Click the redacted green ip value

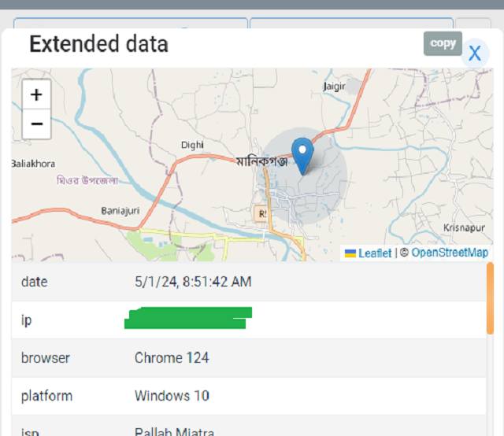189,319
